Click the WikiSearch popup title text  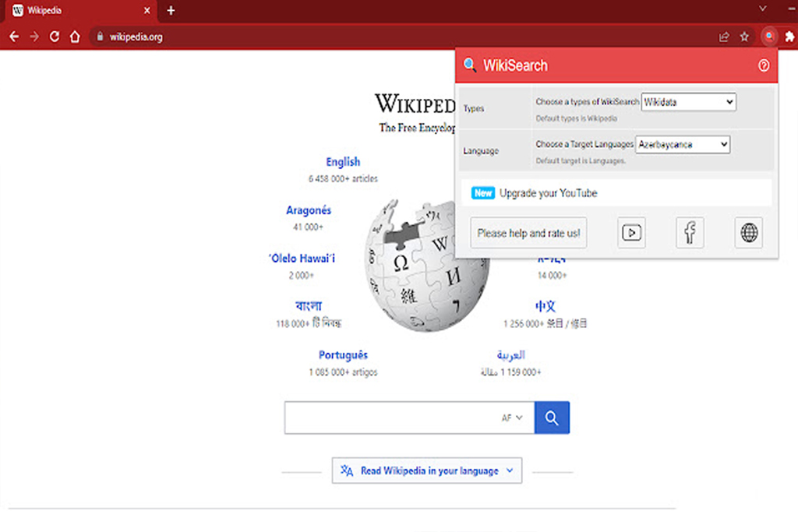[x=515, y=65]
